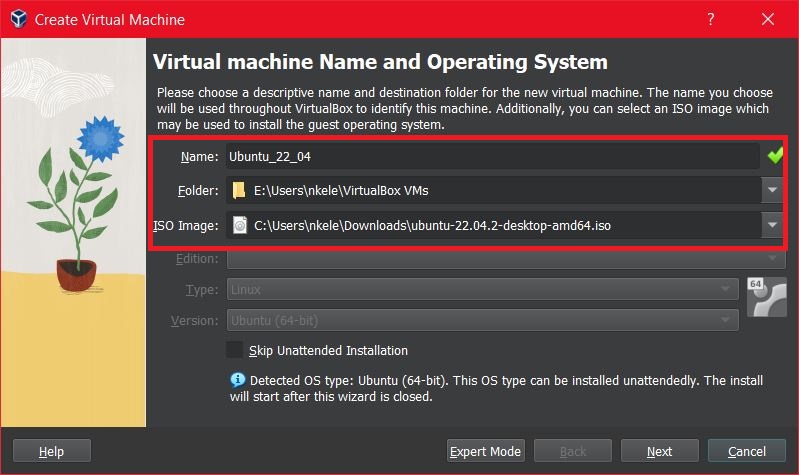Click the 'Folder:' field label

[198, 191]
